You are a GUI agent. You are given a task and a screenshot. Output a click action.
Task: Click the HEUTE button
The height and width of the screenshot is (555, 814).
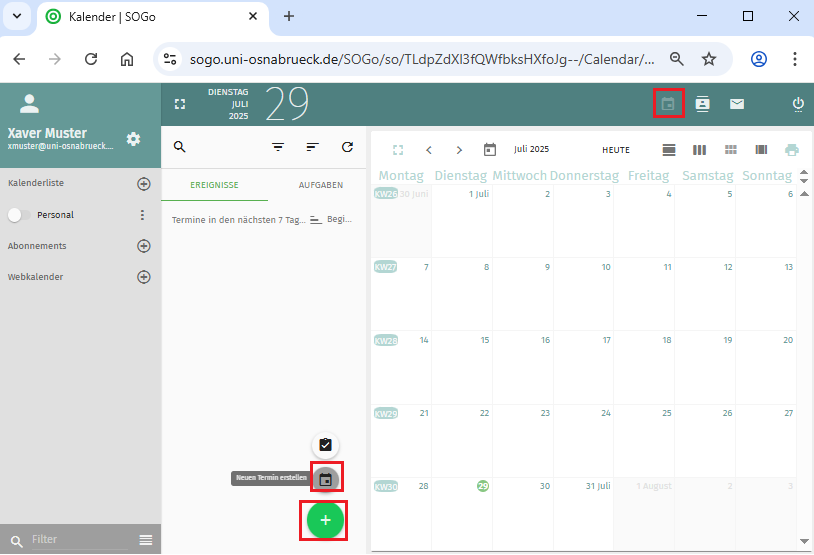point(616,150)
